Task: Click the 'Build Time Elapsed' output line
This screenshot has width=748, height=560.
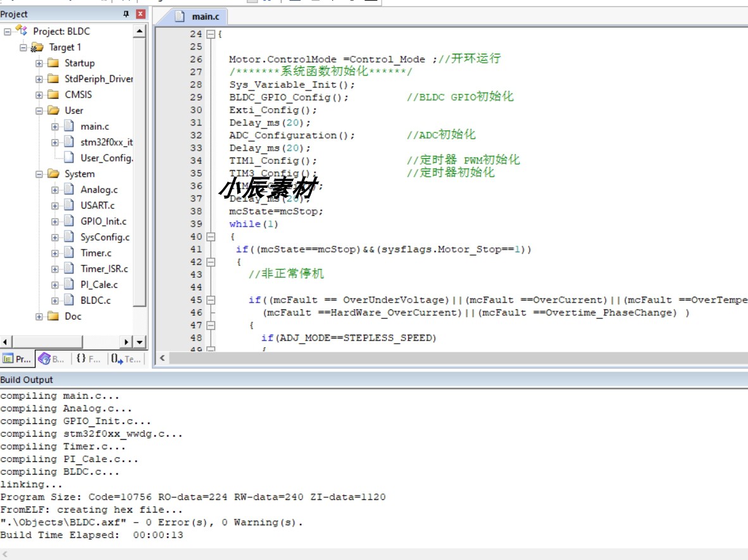Action: click(92, 535)
